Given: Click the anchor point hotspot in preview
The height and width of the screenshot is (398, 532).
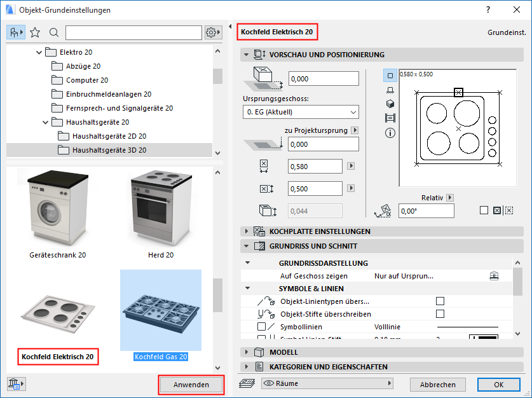Looking at the screenshot, I should click(458, 92).
